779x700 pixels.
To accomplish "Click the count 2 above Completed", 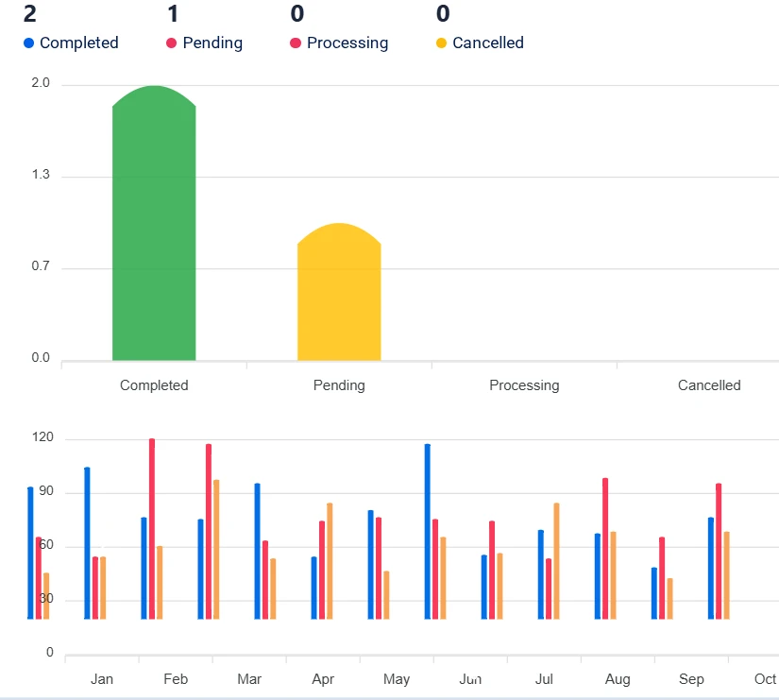I will pyautogui.click(x=29, y=14).
